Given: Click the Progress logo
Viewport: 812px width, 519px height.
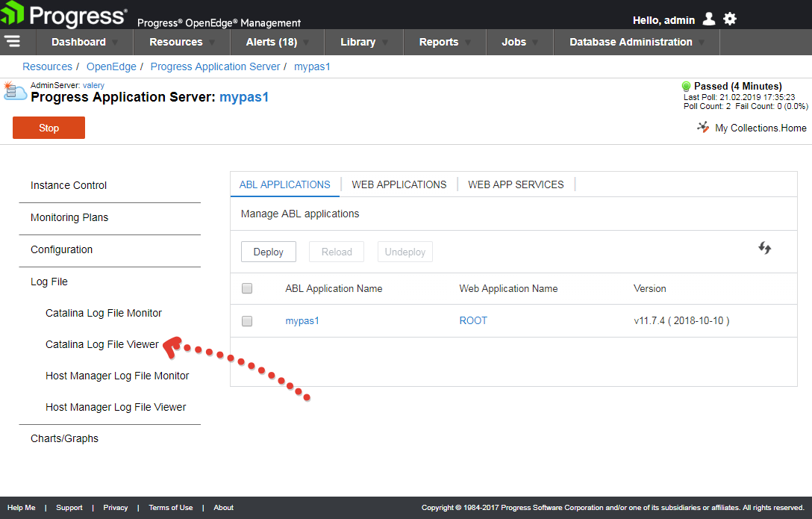Looking at the screenshot, I should (64, 16).
